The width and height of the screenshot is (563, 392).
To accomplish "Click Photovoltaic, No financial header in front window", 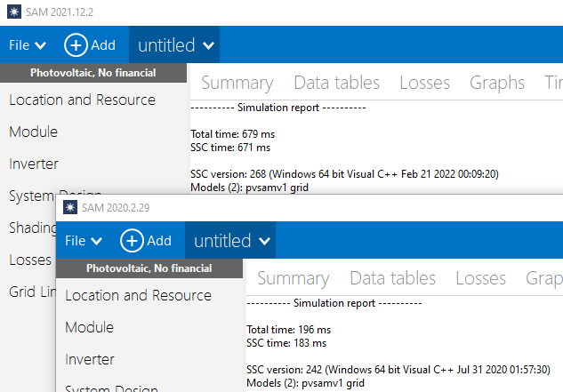I will [x=149, y=268].
